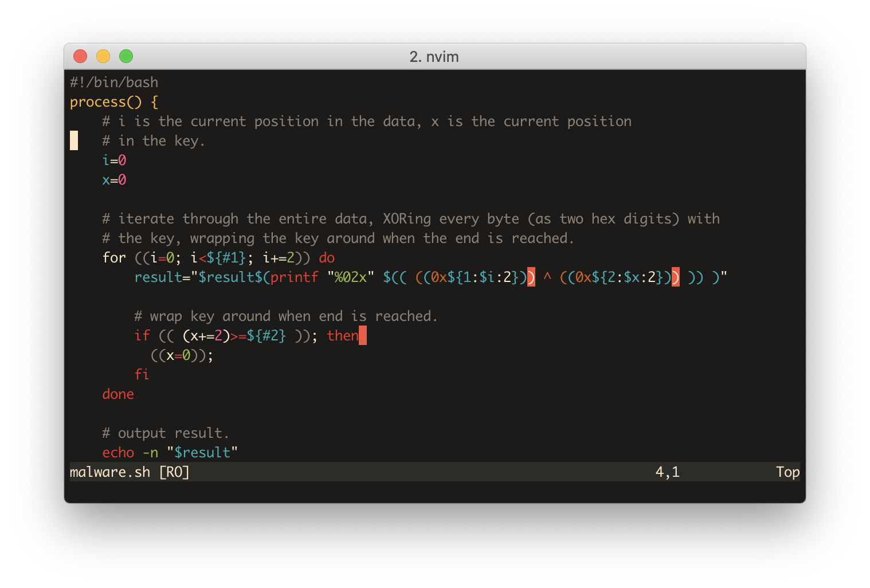Click the 'then' keyword
This screenshot has width=870, height=588.
(x=343, y=336)
